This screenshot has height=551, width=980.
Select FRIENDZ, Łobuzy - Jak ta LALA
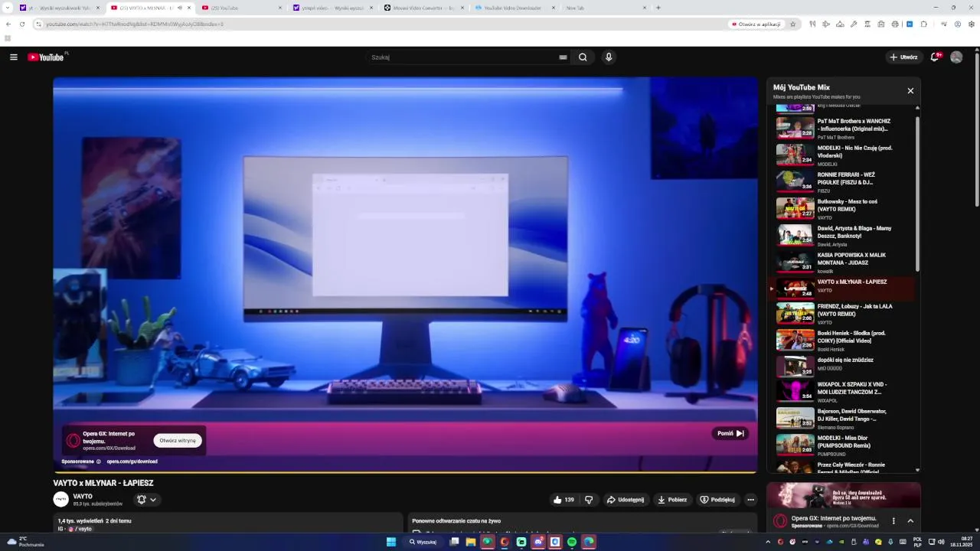pos(841,313)
